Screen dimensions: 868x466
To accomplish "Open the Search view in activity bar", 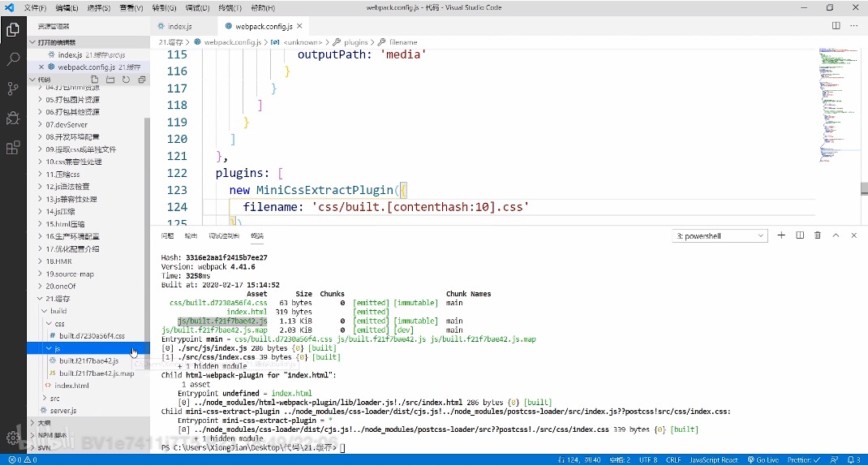I will pos(13,58).
